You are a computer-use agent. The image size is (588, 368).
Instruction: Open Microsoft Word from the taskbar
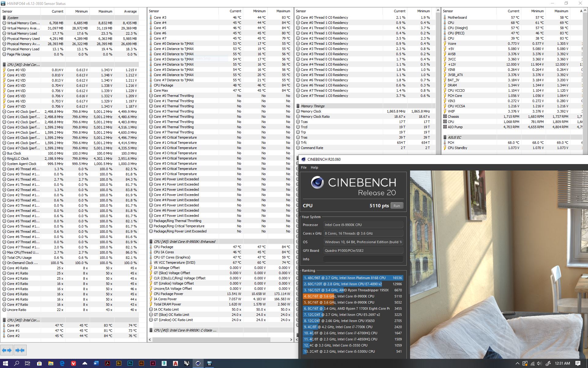(96, 363)
